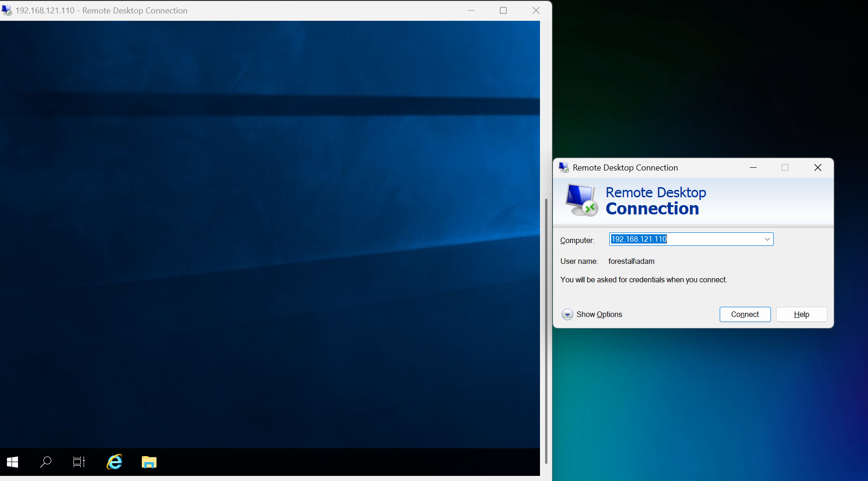Click the 192.168.121.110 window title bar icon
The image size is (868, 481).
tap(7, 11)
